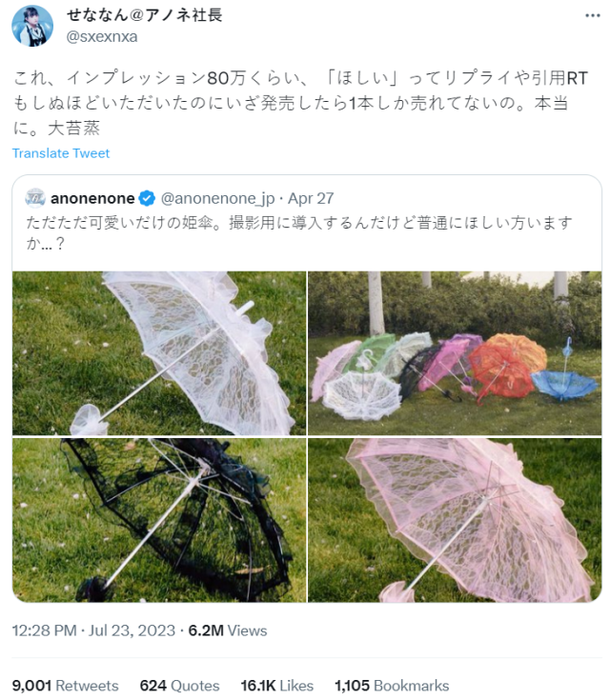Open the colorful umbrellas group photo
Image resolution: width=610 pixels, height=700 pixels.
pos(455,353)
